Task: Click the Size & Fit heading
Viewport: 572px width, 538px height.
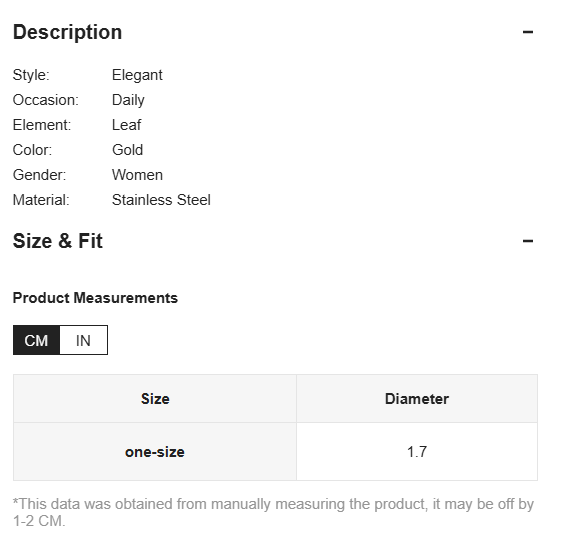Action: [x=58, y=241]
